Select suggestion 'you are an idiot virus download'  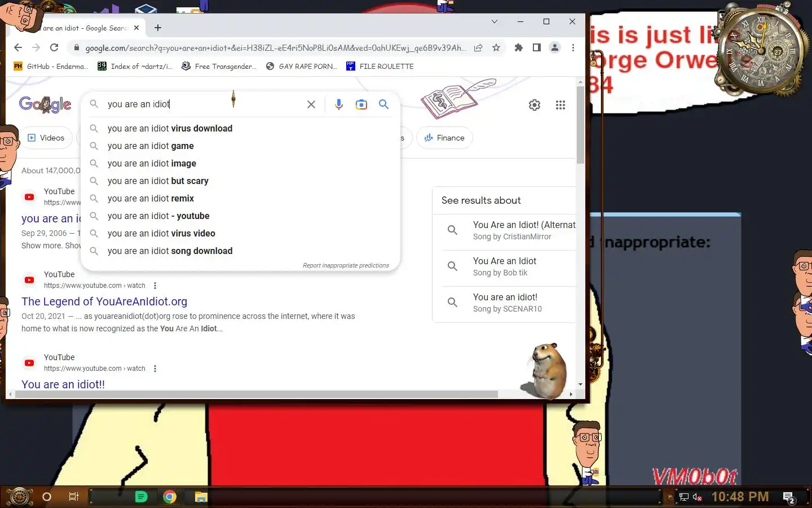click(240, 129)
